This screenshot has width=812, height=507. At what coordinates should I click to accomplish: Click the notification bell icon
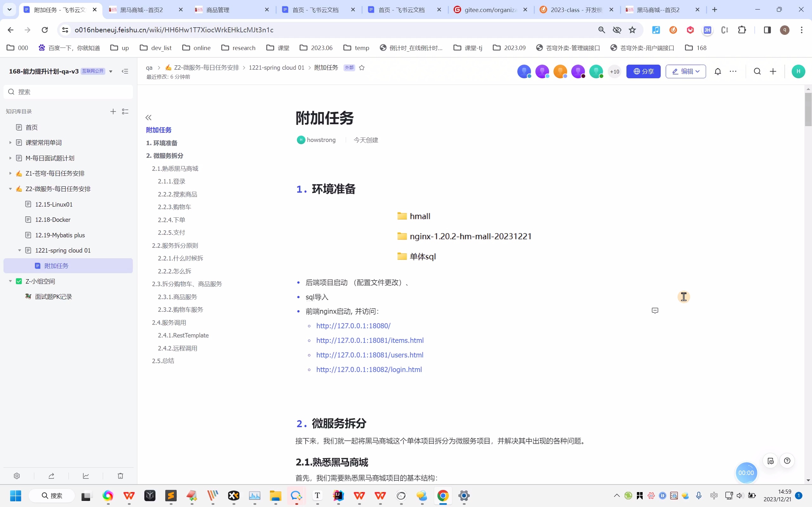coord(718,71)
